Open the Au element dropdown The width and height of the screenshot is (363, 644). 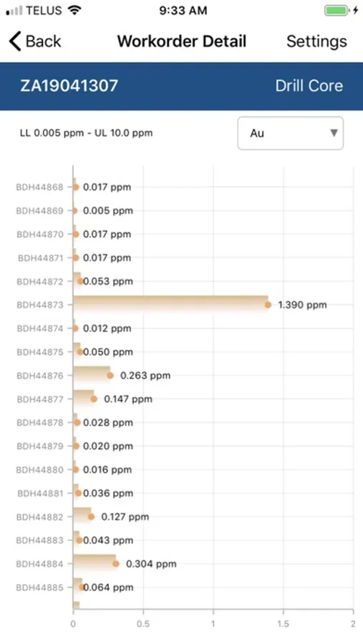290,133
